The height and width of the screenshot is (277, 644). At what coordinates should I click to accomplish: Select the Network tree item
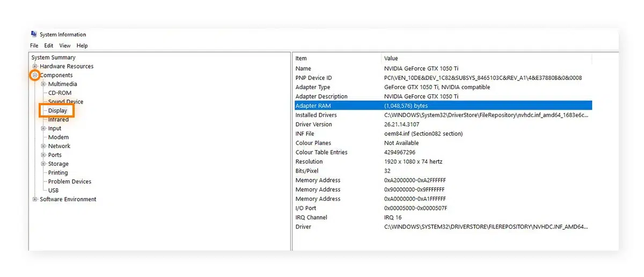click(59, 146)
